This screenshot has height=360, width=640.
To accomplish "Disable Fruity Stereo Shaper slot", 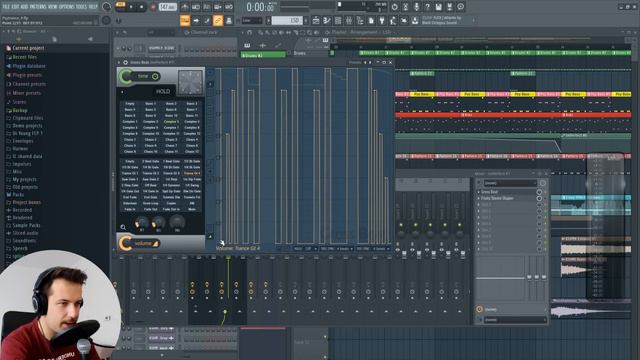I will pyautogui.click(x=539, y=198).
